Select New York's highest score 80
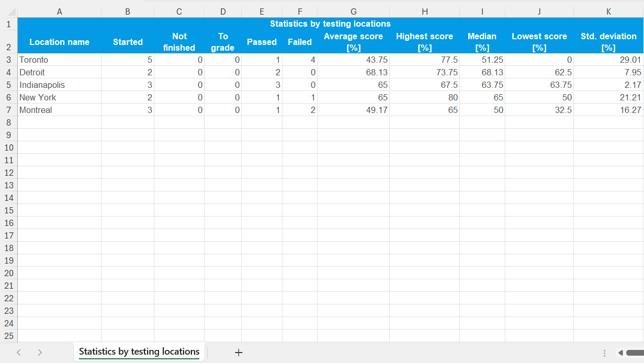Viewport: 644px width, 363px height. pyautogui.click(x=424, y=97)
